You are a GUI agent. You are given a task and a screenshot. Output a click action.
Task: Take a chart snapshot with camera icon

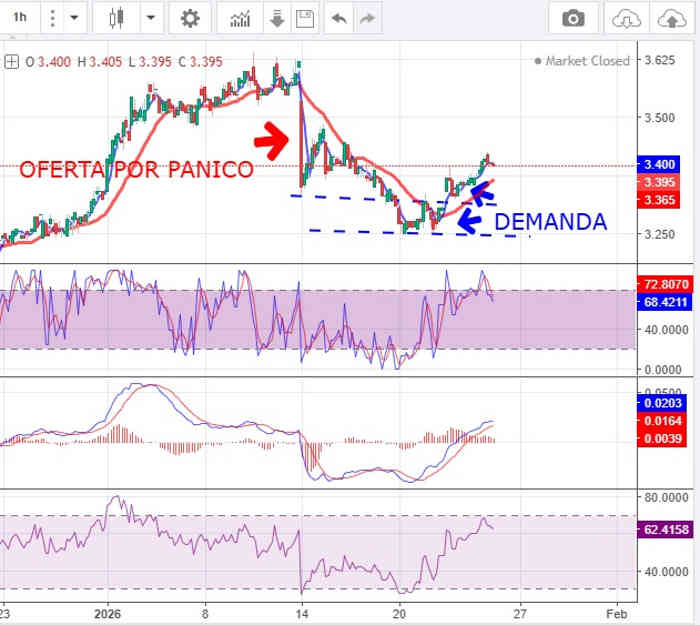573,18
